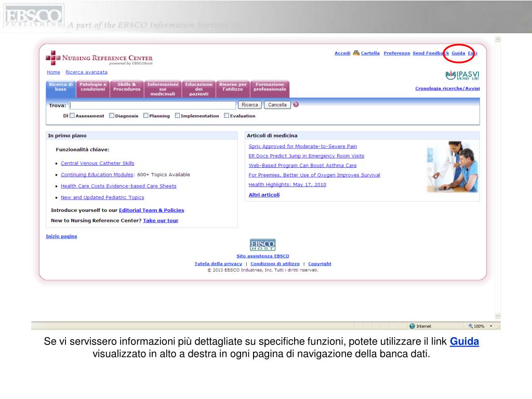Select the Formazione professionale tab

coord(270,89)
